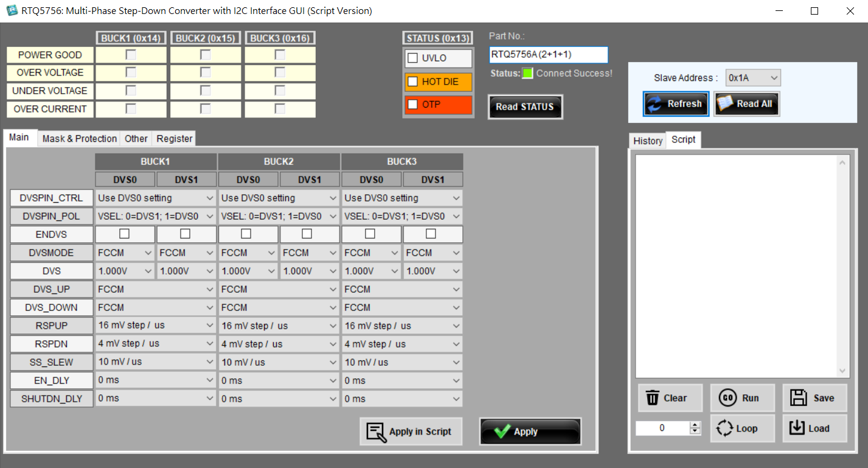Switch to Mask & Protection tab
Screen dimensions: 868x468
[x=79, y=139]
